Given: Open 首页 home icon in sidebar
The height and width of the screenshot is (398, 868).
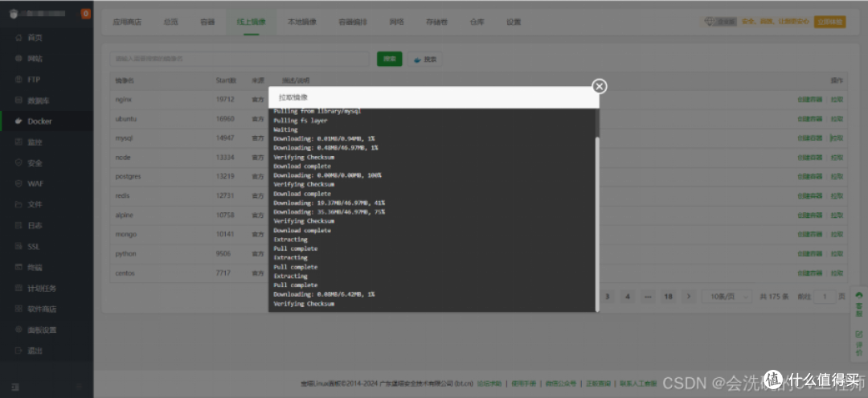Looking at the screenshot, I should (x=18, y=38).
